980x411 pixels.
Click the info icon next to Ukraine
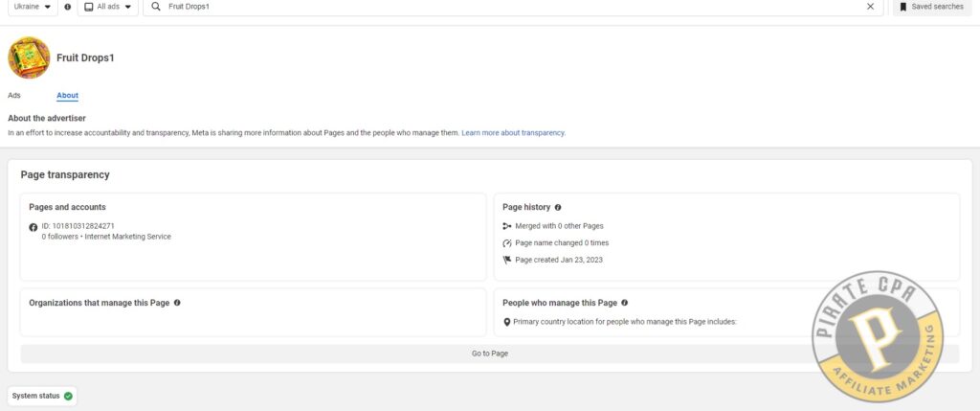click(x=68, y=7)
